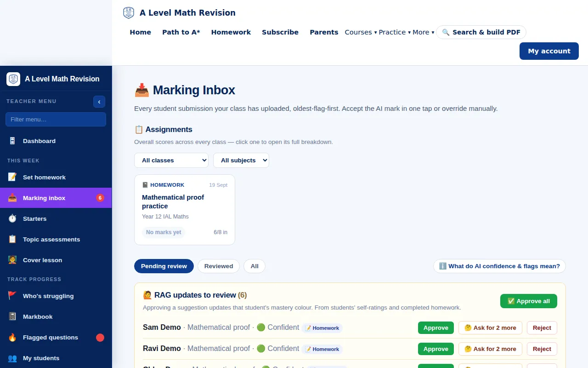This screenshot has width=588, height=368.
Task: Switch to the All submissions tab
Action: tap(254, 266)
